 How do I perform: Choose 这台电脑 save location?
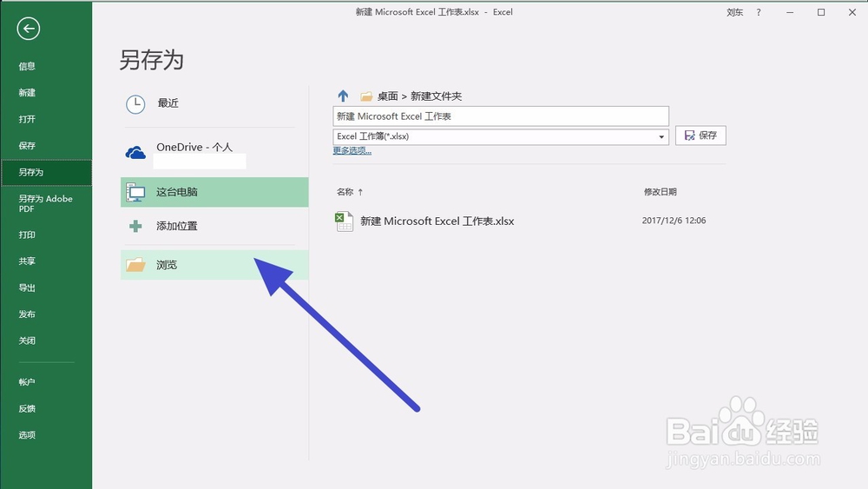tap(214, 192)
